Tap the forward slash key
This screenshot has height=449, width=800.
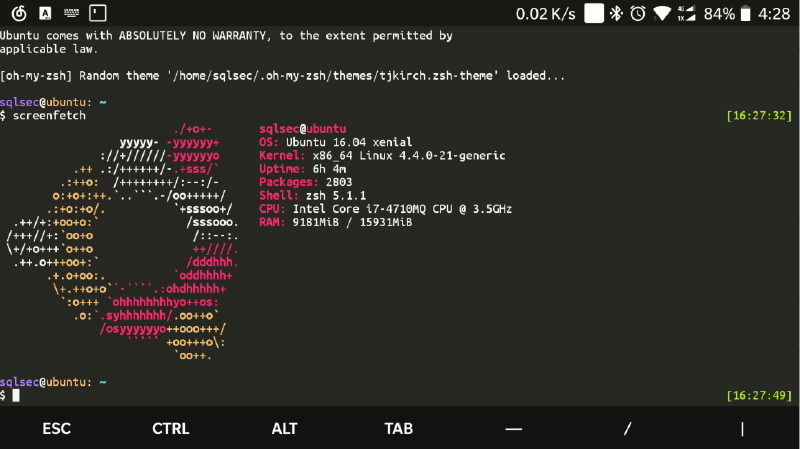click(x=627, y=428)
